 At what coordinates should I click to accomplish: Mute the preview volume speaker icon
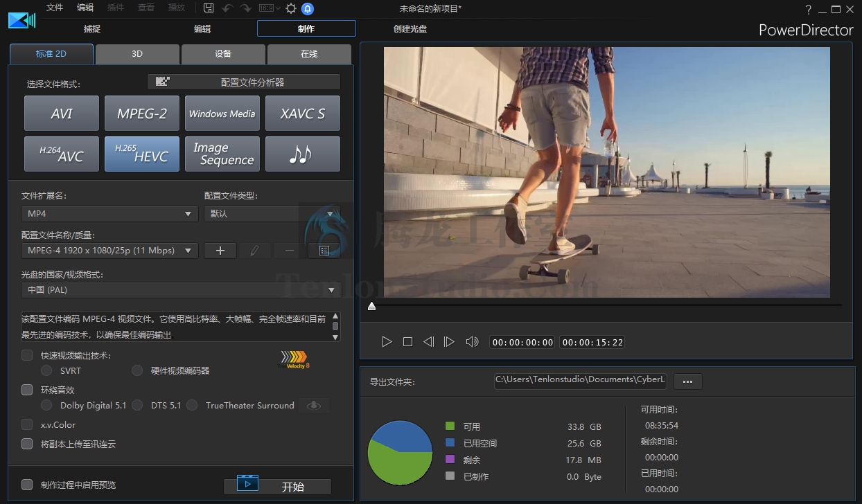pos(472,342)
